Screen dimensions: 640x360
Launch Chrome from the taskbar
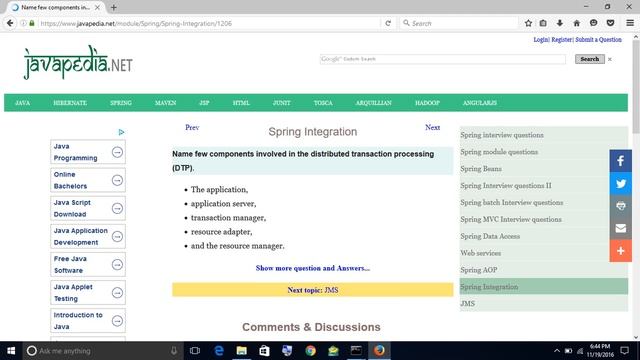310,351
